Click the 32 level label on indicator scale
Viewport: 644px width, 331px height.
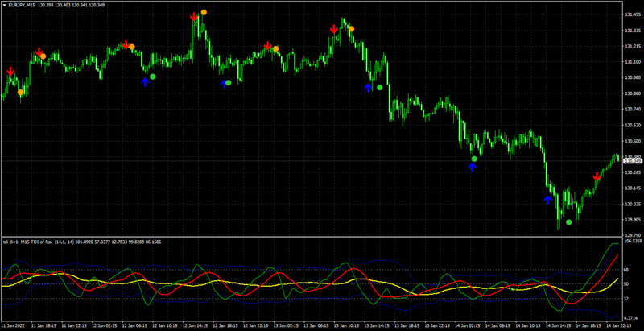tap(627, 299)
